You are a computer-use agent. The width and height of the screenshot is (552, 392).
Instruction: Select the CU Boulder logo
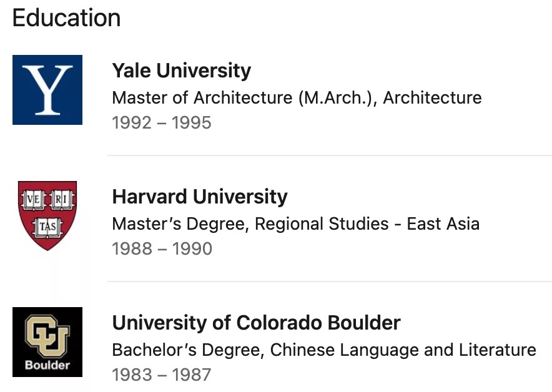tap(47, 342)
